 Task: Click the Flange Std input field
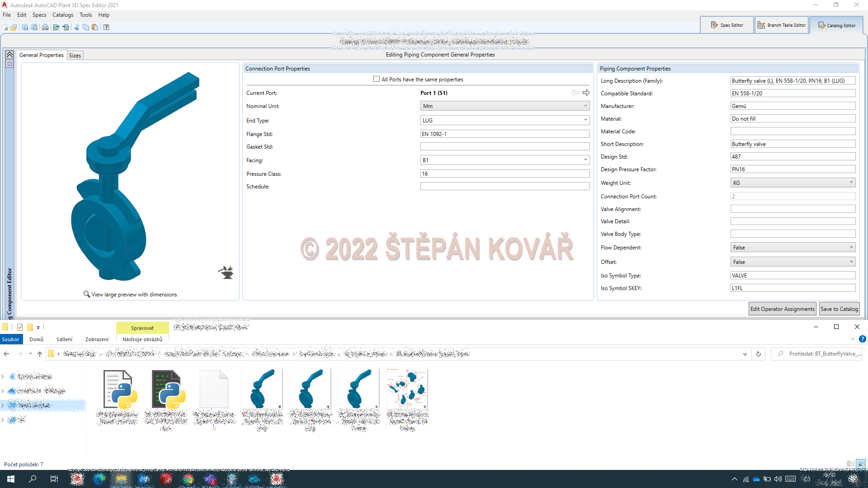point(505,134)
